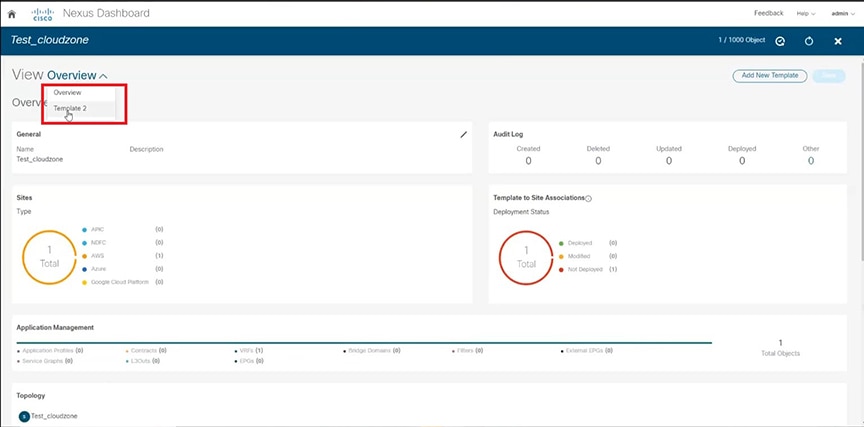Viewport: 864px width, 427px height.
Task: Click Contracts in Application Management
Action: tap(146, 350)
